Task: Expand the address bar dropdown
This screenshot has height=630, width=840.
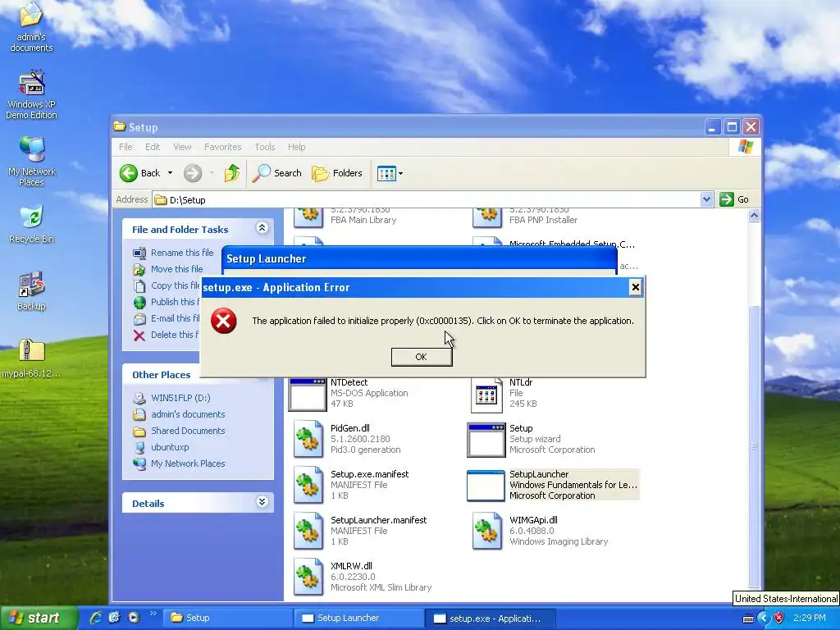Action: tap(706, 200)
